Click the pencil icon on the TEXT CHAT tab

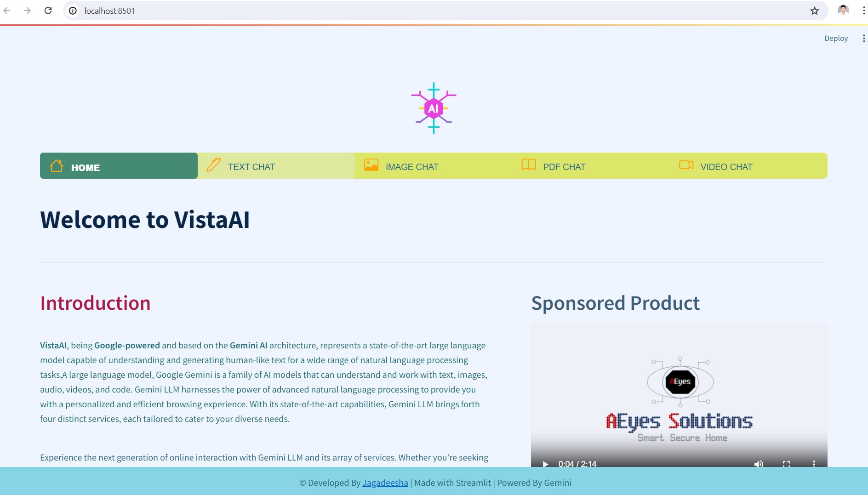(x=213, y=165)
